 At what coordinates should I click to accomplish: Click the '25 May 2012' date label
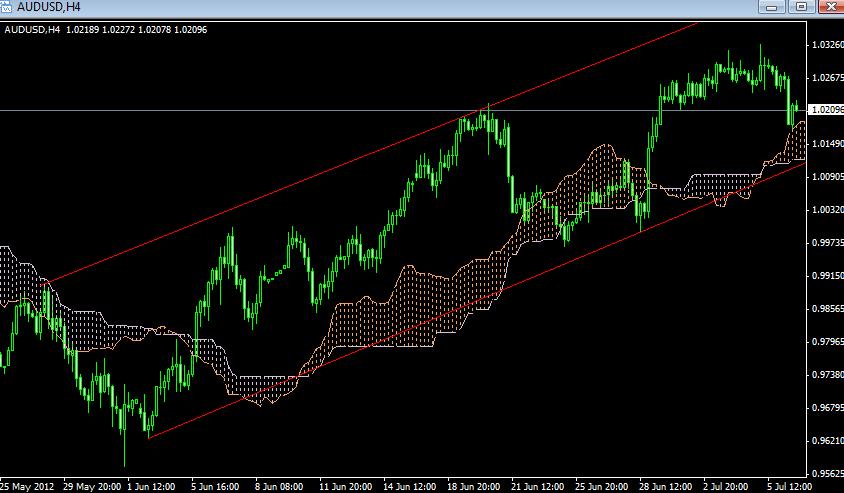pyautogui.click(x=27, y=487)
